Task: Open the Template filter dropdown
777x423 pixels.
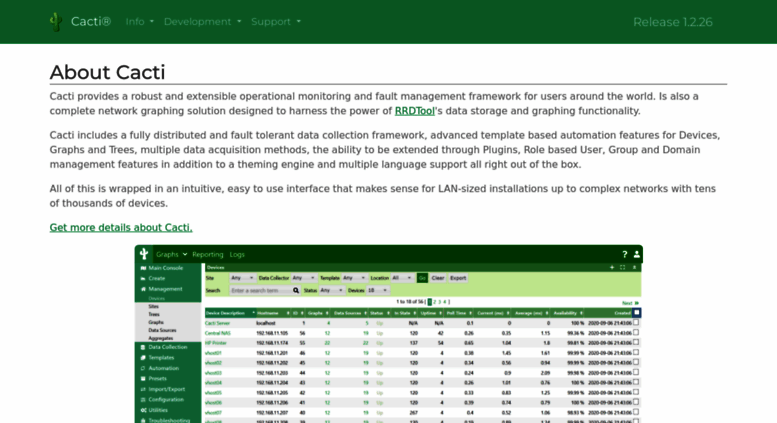Action: click(x=354, y=278)
